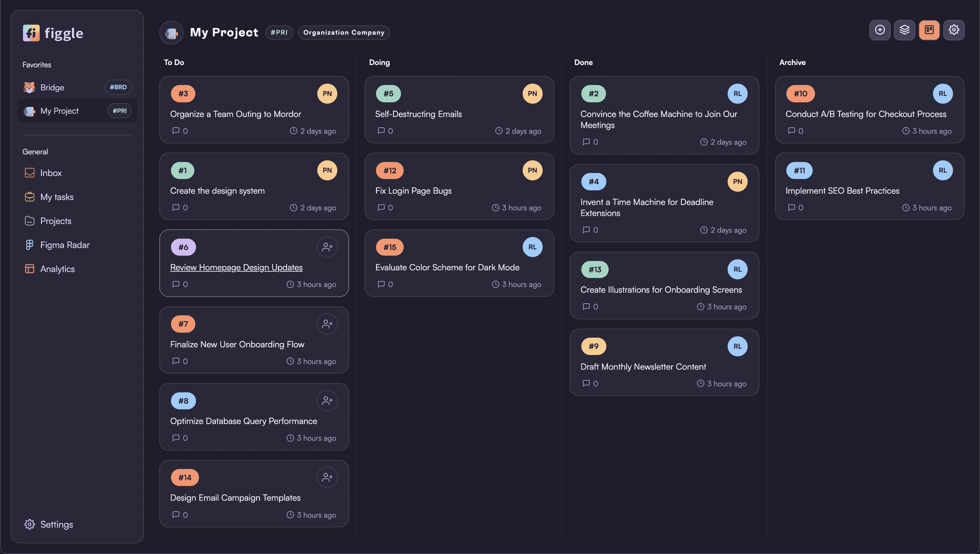The height and width of the screenshot is (554, 980).
Task: Select Bridge under Favorites
Action: point(52,87)
